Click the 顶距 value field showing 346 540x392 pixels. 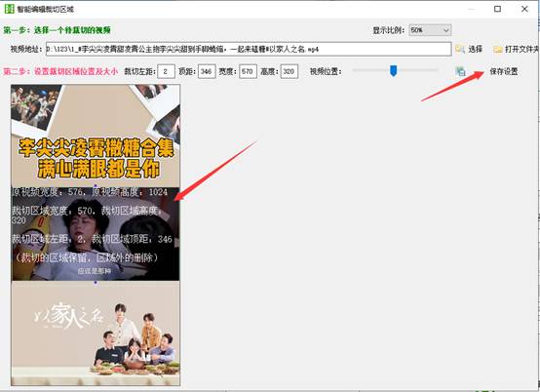pos(207,71)
